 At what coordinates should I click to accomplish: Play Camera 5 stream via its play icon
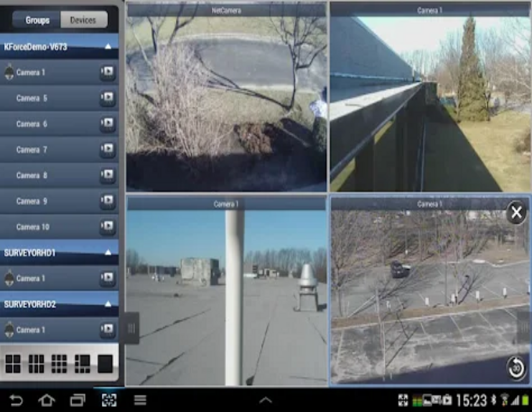pos(107,98)
